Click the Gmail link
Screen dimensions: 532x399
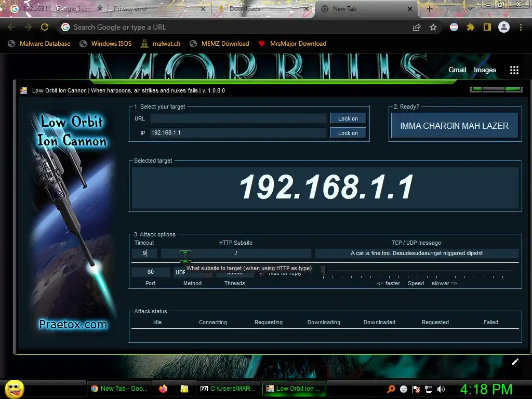click(457, 70)
